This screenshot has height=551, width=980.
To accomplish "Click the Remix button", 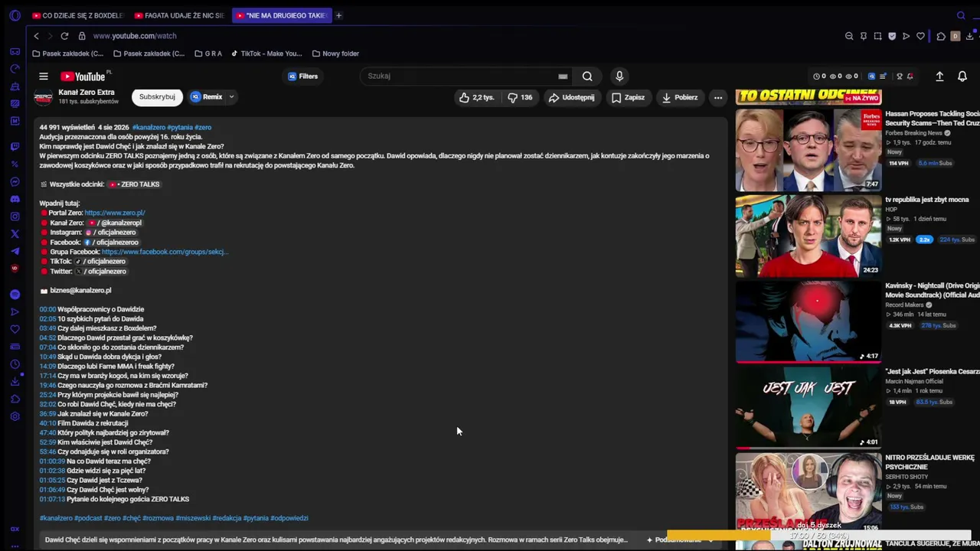I will (207, 97).
